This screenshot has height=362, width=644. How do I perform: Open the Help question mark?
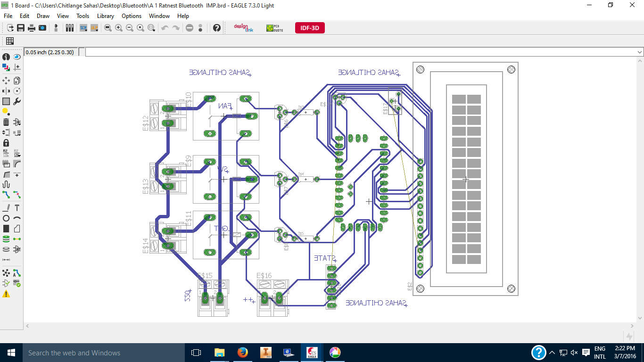coord(217,28)
